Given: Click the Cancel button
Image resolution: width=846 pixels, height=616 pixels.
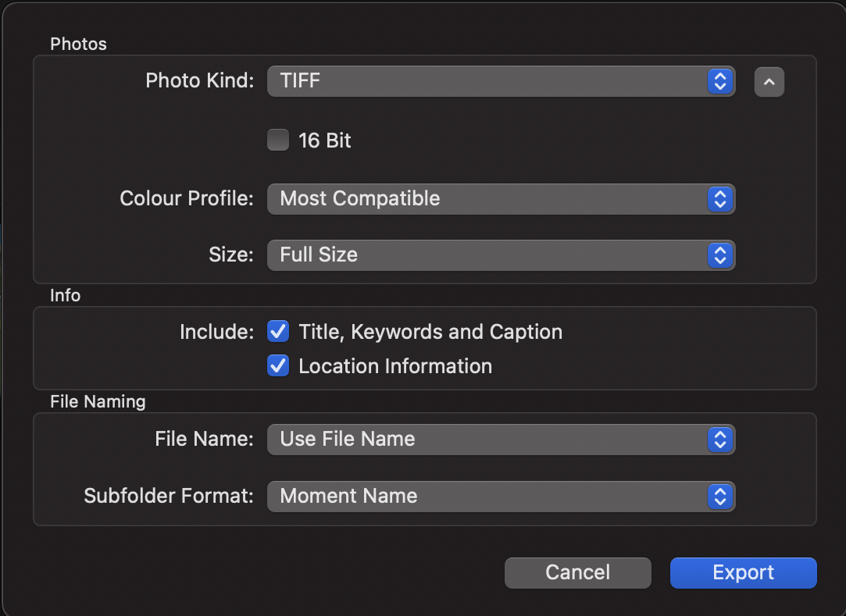Looking at the screenshot, I should 577,572.
